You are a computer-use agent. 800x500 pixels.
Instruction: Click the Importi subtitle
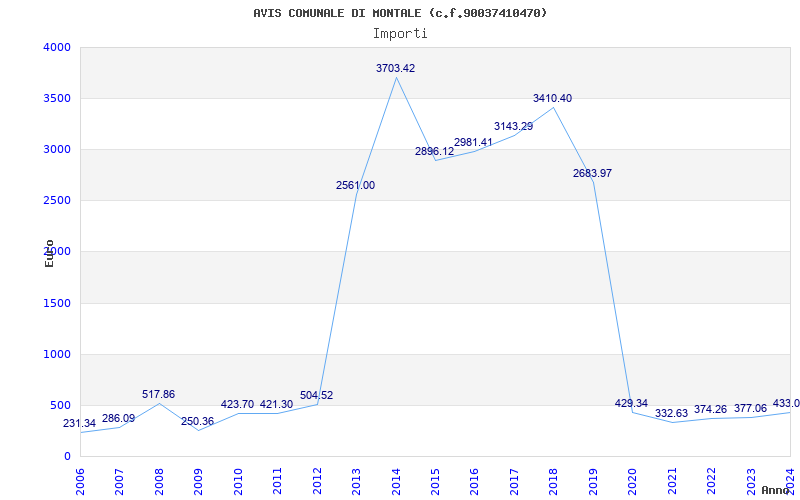(400, 34)
